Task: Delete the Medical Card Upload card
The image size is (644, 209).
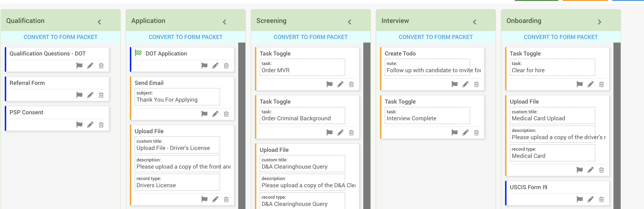Action: 602,170
